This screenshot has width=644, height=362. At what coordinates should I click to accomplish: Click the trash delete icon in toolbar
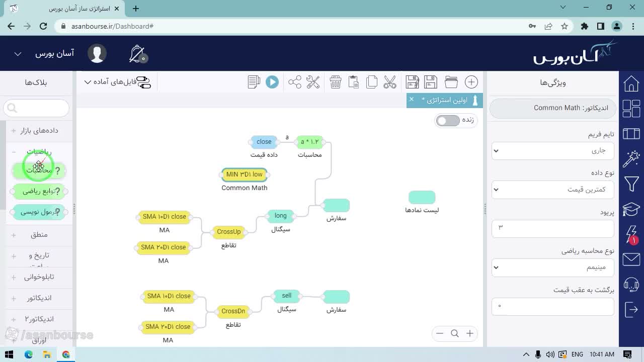coord(336,82)
